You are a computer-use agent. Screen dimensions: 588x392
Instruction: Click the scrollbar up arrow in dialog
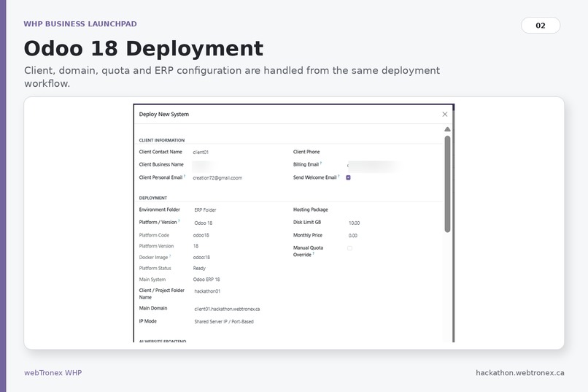447,129
